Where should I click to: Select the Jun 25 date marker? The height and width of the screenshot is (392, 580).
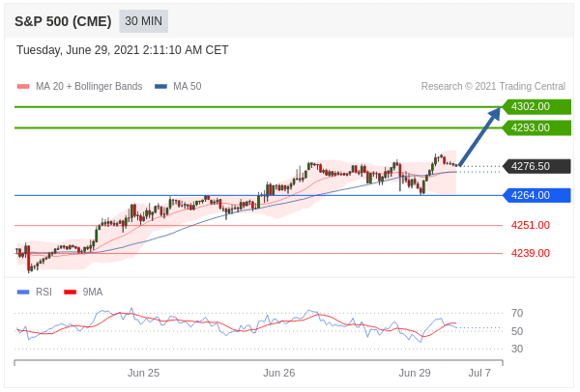tap(143, 373)
